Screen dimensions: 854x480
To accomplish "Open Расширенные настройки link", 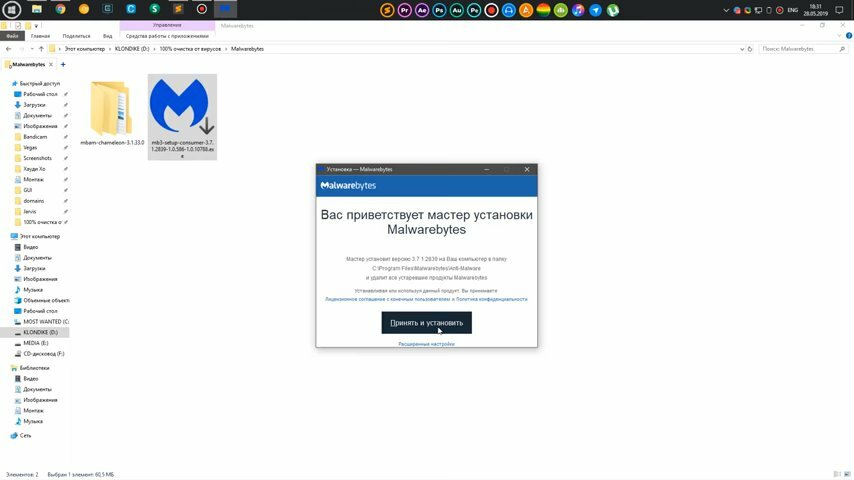I will click(426, 344).
